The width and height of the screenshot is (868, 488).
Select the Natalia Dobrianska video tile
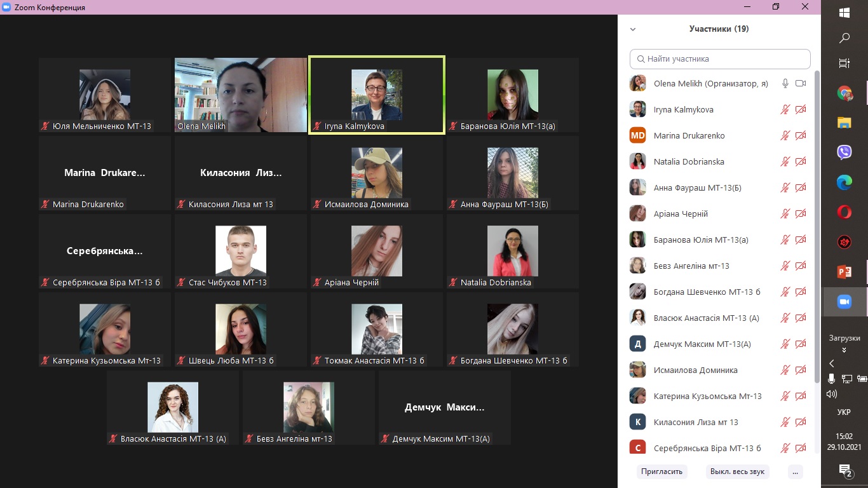pyautogui.click(x=512, y=251)
